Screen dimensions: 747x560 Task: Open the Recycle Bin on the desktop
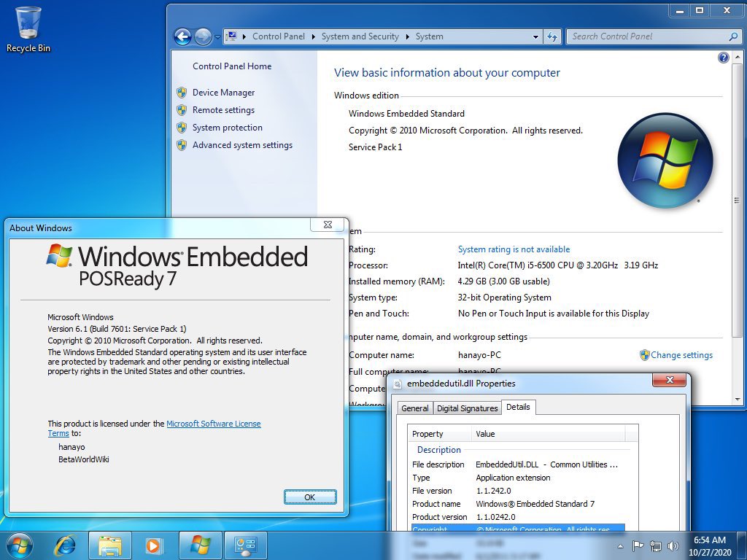coord(28,22)
